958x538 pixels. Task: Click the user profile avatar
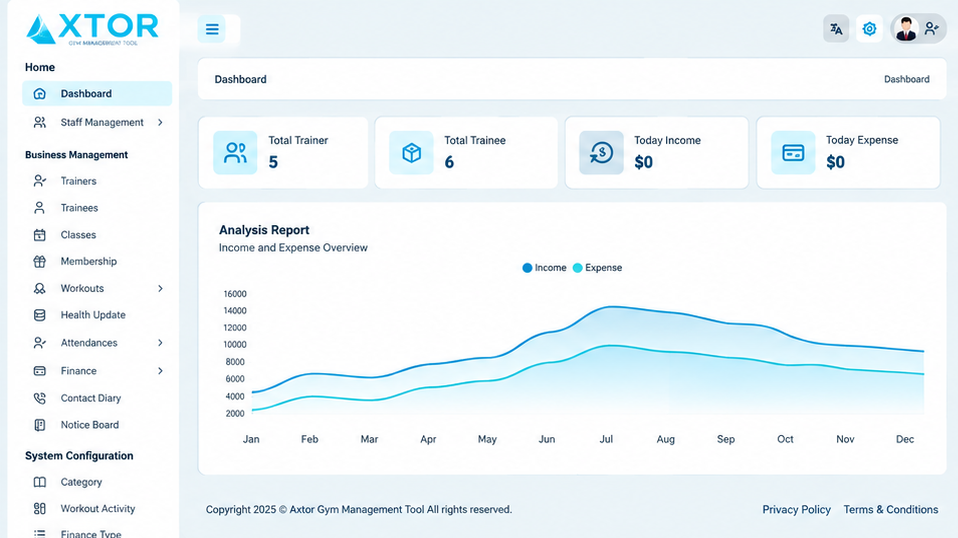pyautogui.click(x=906, y=29)
